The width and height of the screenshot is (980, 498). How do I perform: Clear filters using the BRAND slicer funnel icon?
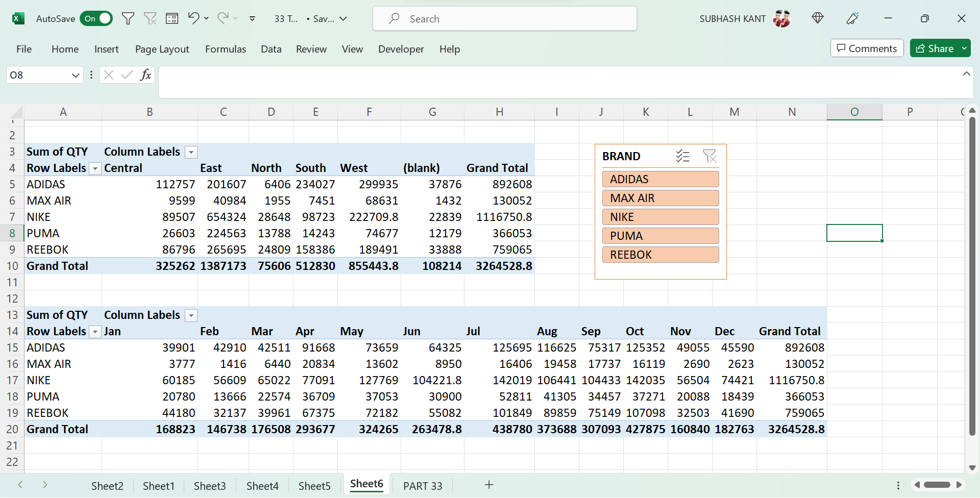710,156
